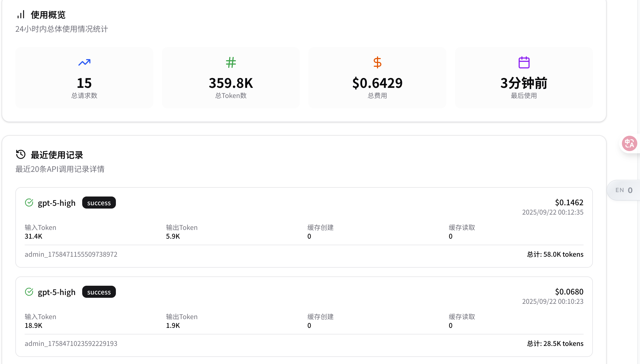Click the $0.1462 cost of first record

(569, 203)
